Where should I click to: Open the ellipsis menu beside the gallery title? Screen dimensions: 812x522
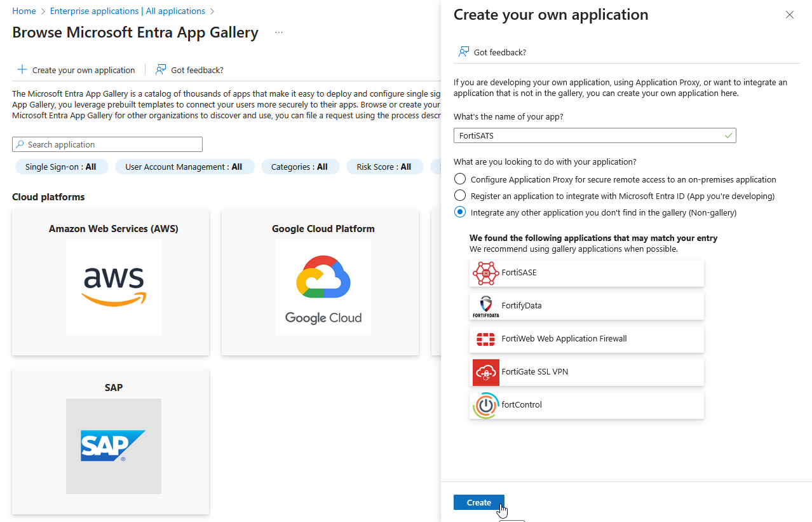(279, 32)
